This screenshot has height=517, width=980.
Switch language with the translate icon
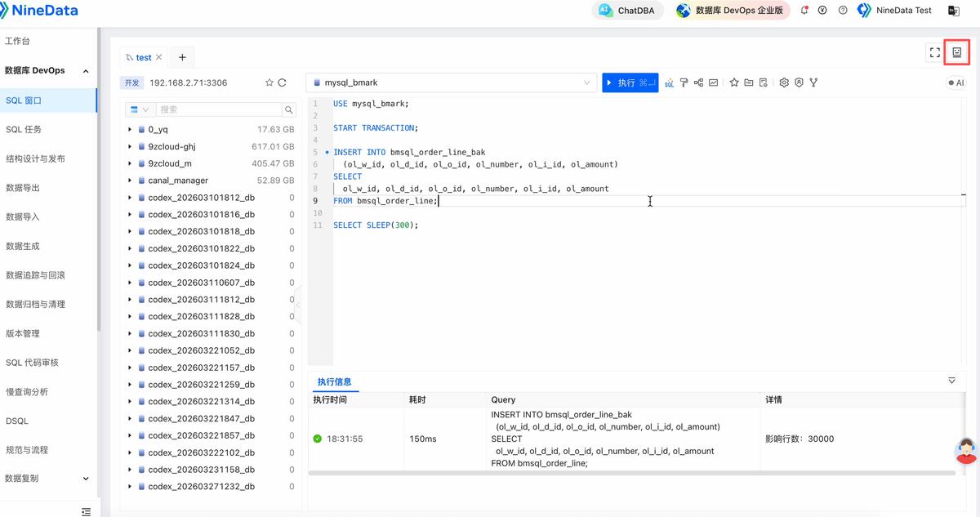953,11
